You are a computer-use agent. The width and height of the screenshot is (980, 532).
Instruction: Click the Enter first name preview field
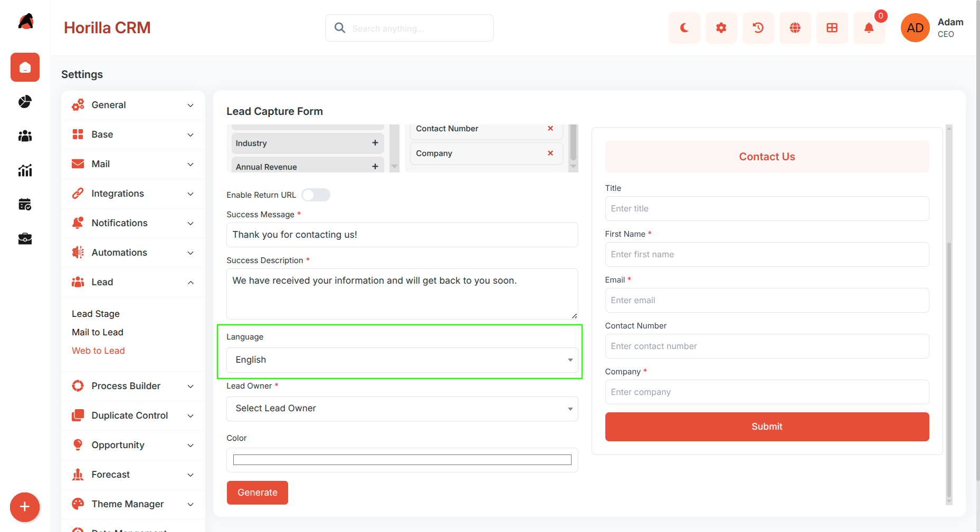tap(767, 254)
